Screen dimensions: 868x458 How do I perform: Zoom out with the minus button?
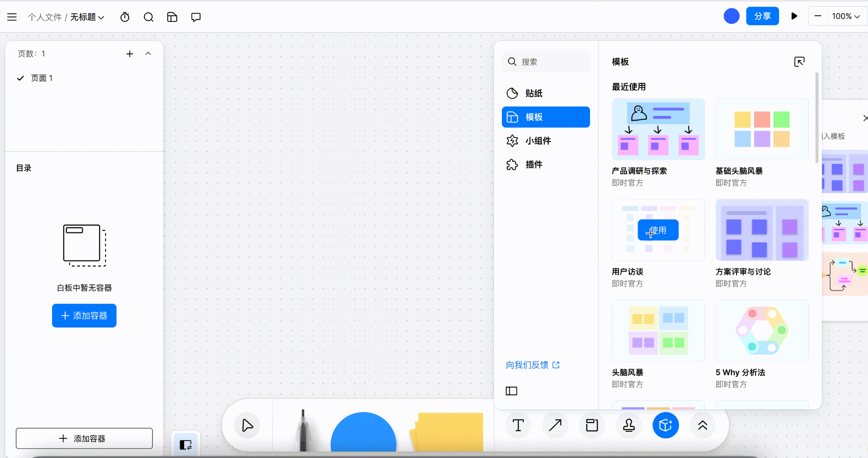pos(818,16)
